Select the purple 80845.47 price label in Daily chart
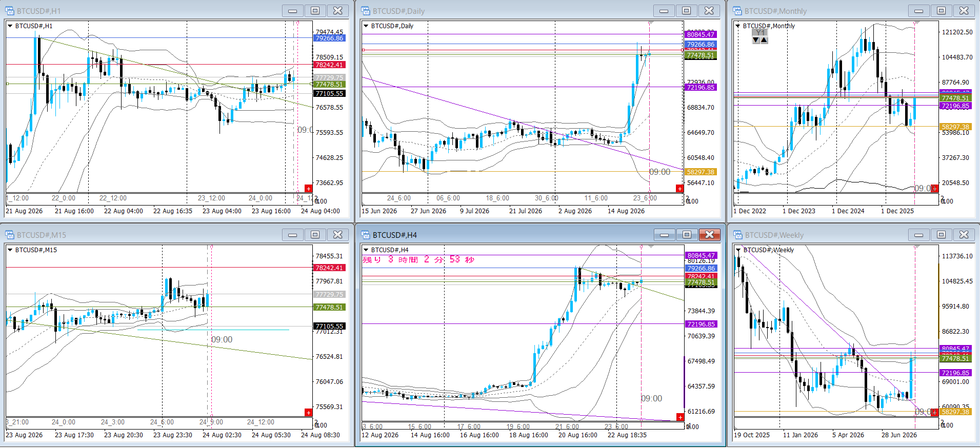 pyautogui.click(x=701, y=35)
